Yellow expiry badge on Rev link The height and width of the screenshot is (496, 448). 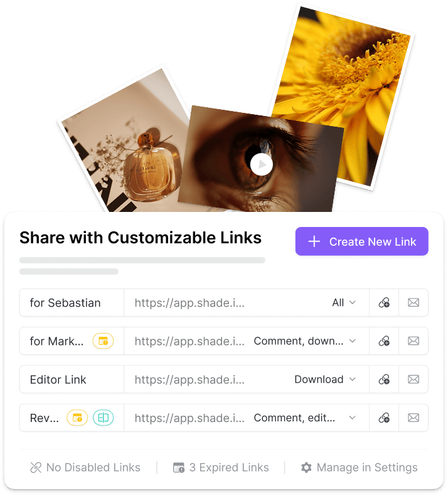pyautogui.click(x=77, y=418)
